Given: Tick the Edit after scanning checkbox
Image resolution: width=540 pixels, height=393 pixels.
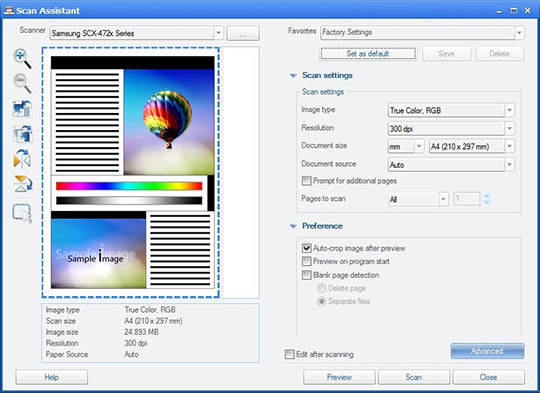Looking at the screenshot, I should tap(290, 354).
